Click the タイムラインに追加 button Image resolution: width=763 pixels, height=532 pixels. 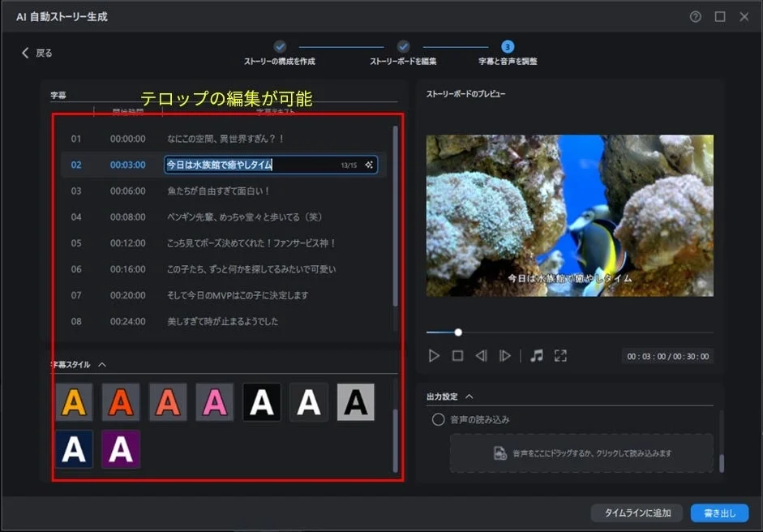tap(637, 513)
